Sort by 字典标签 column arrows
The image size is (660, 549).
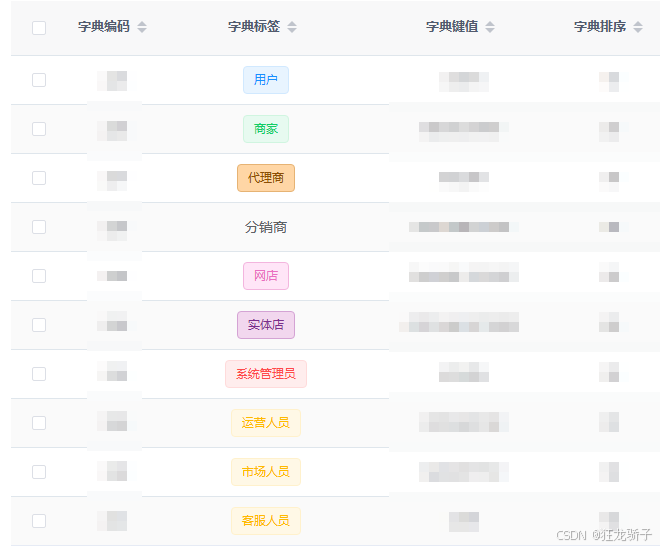(x=292, y=27)
